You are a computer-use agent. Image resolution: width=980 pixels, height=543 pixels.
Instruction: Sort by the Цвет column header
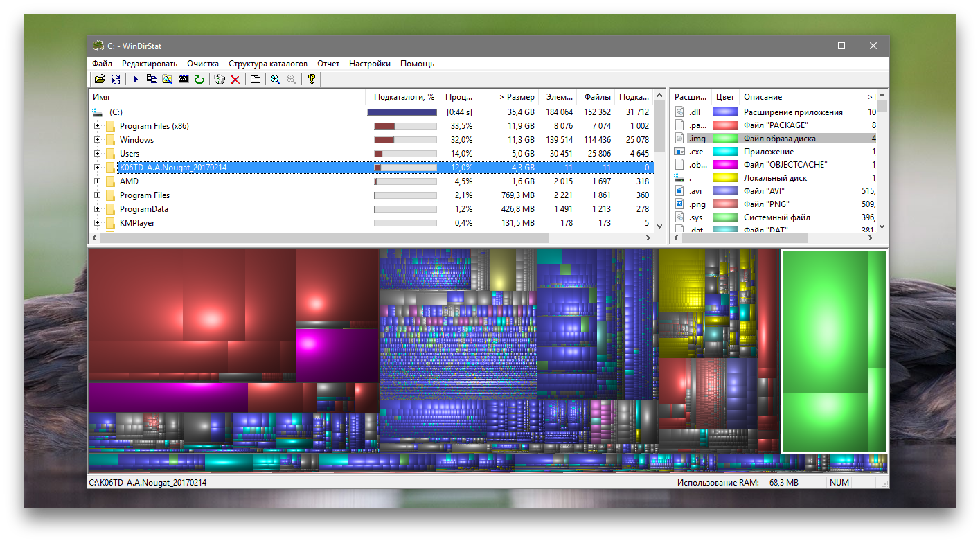click(x=725, y=97)
